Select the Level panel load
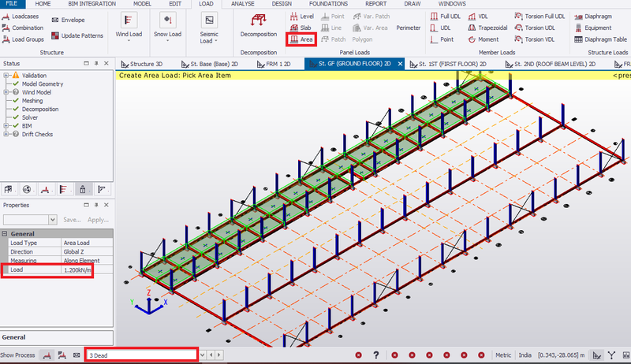631x364 pixels. (x=302, y=17)
